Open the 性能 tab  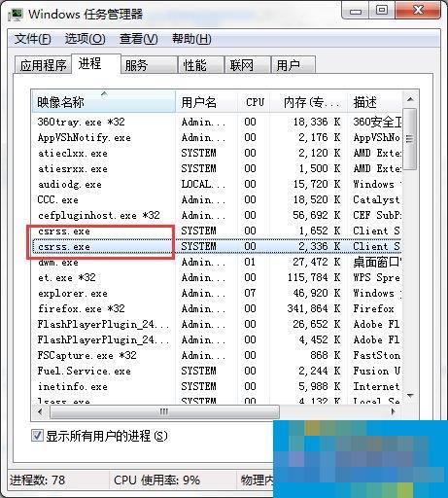click(x=201, y=65)
